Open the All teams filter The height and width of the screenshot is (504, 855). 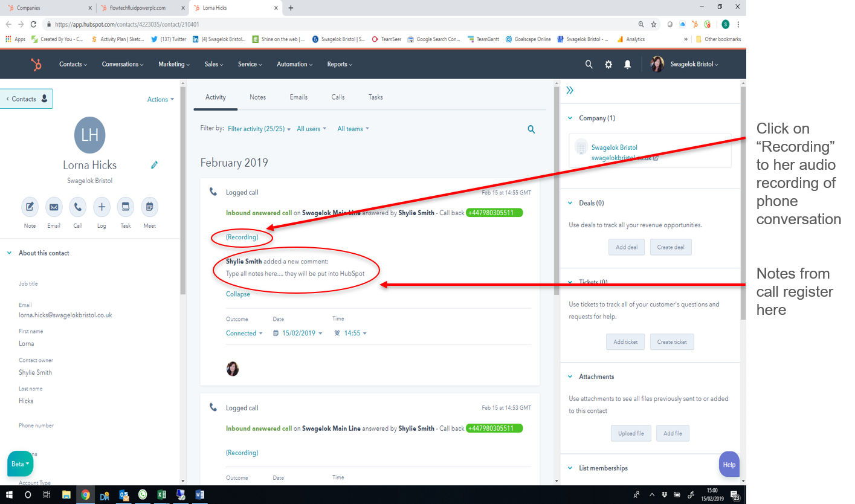[x=353, y=129]
